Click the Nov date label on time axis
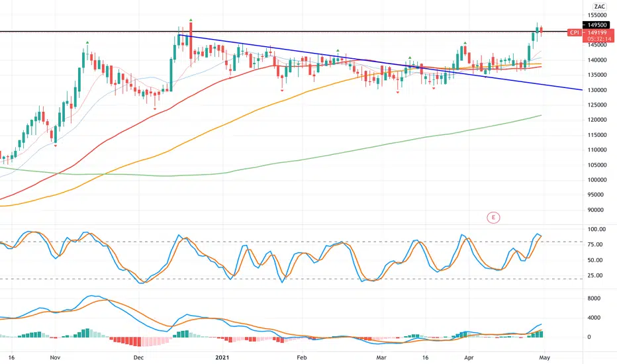 tap(55, 357)
